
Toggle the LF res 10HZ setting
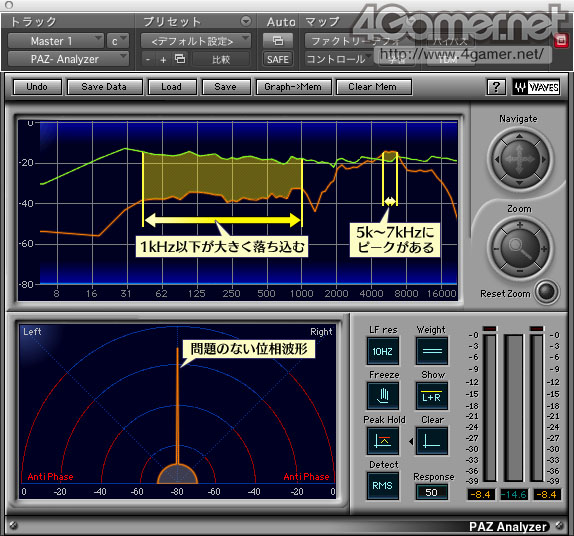point(383,351)
